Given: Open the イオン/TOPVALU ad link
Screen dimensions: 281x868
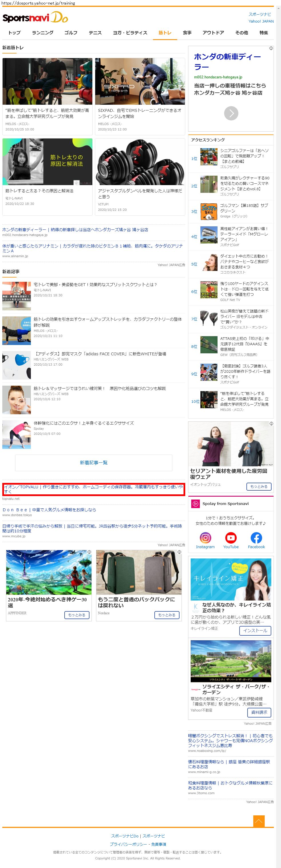Looking at the screenshot, I should coord(93,489).
